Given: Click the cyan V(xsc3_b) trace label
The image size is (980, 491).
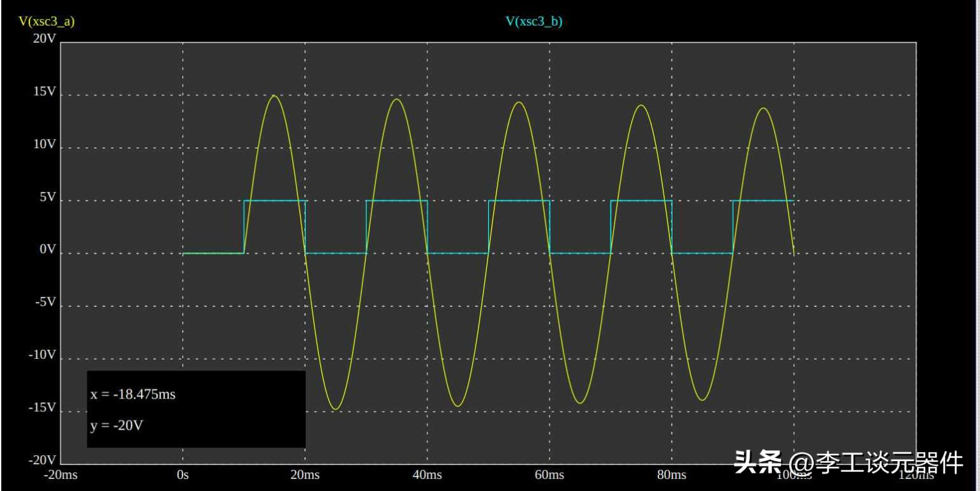Looking at the screenshot, I should point(534,22).
